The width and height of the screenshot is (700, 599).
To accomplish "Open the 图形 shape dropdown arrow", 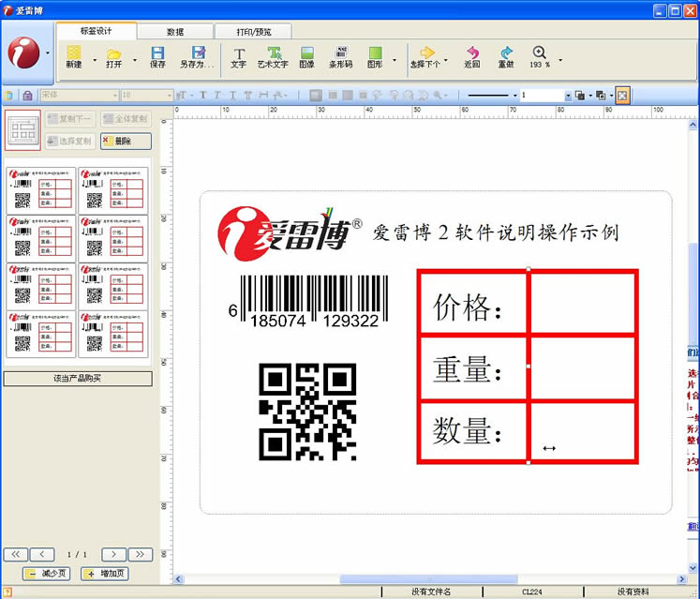I will click(x=395, y=60).
